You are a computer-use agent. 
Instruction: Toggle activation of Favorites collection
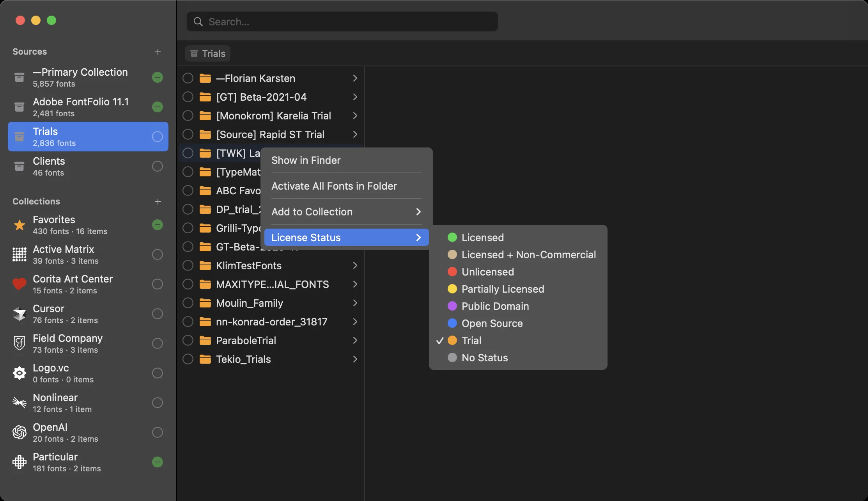coord(158,225)
